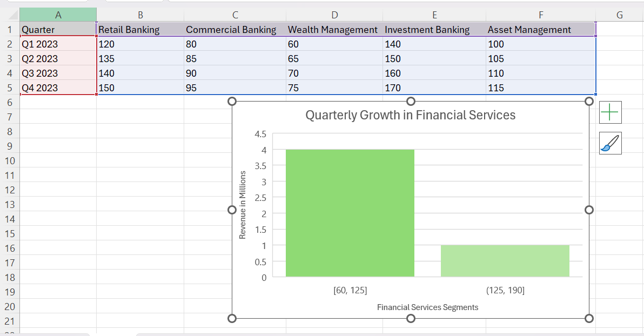Click the row 3 header
644x336 pixels.
(9, 58)
